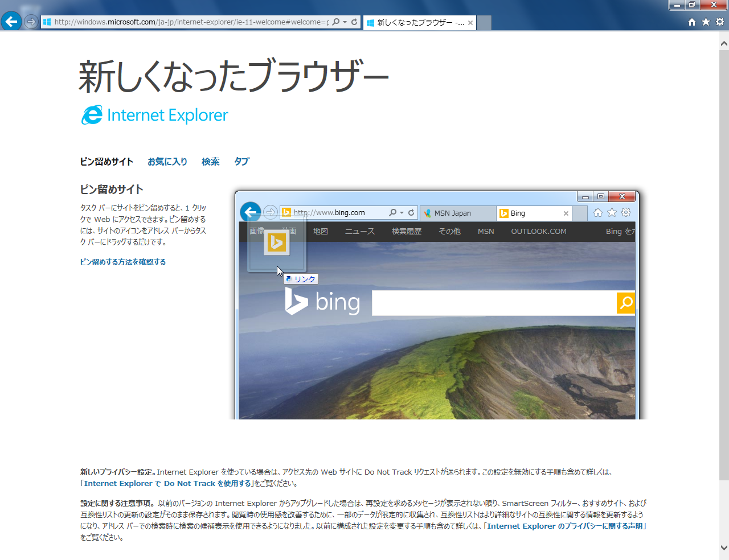729x560 pixels.
Task: Open the address bar autocomplete dropdown arrow
Action: pyautogui.click(x=345, y=22)
